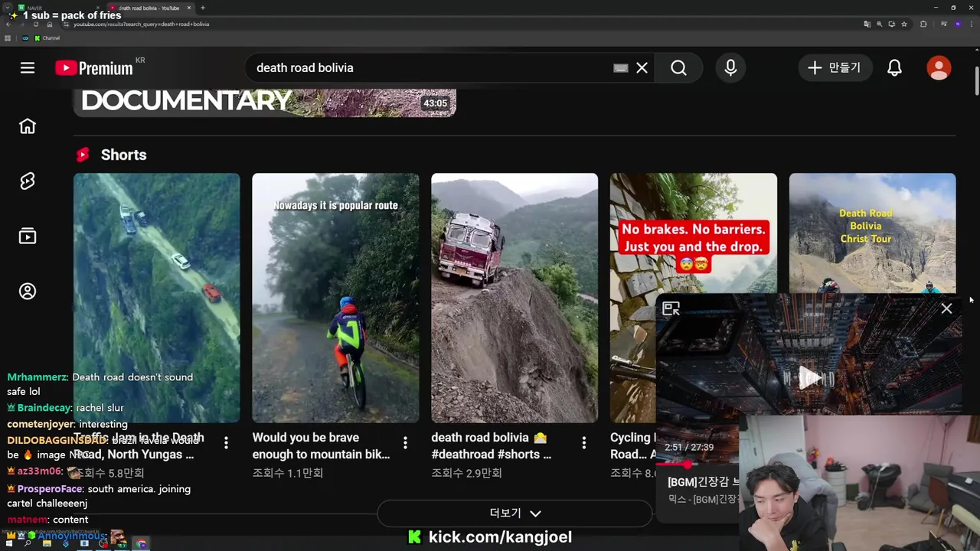Screen dimensions: 980x551
Task: Close the 'death road bolivia - YouTube' tab
Action: [x=189, y=8]
